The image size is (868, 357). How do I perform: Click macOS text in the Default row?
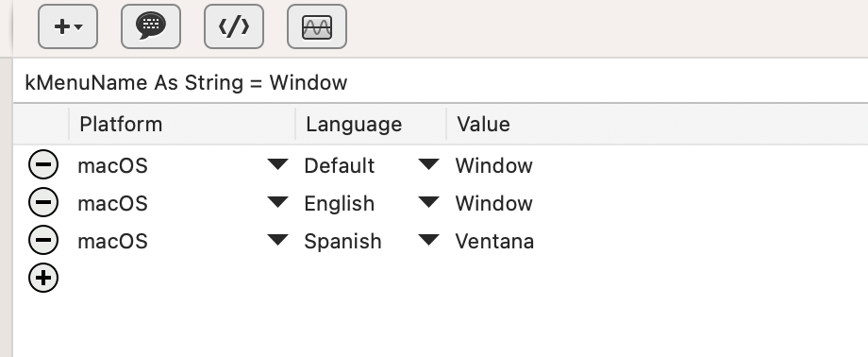[x=112, y=166]
